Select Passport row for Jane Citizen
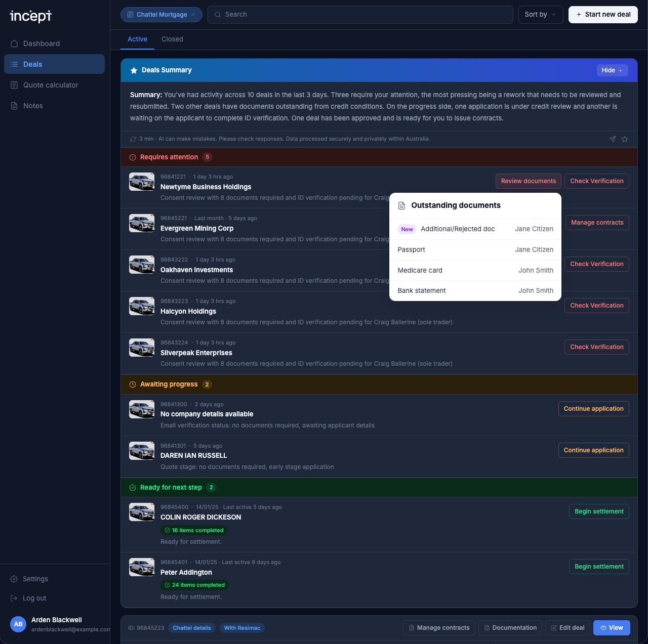The image size is (648, 644). click(475, 250)
